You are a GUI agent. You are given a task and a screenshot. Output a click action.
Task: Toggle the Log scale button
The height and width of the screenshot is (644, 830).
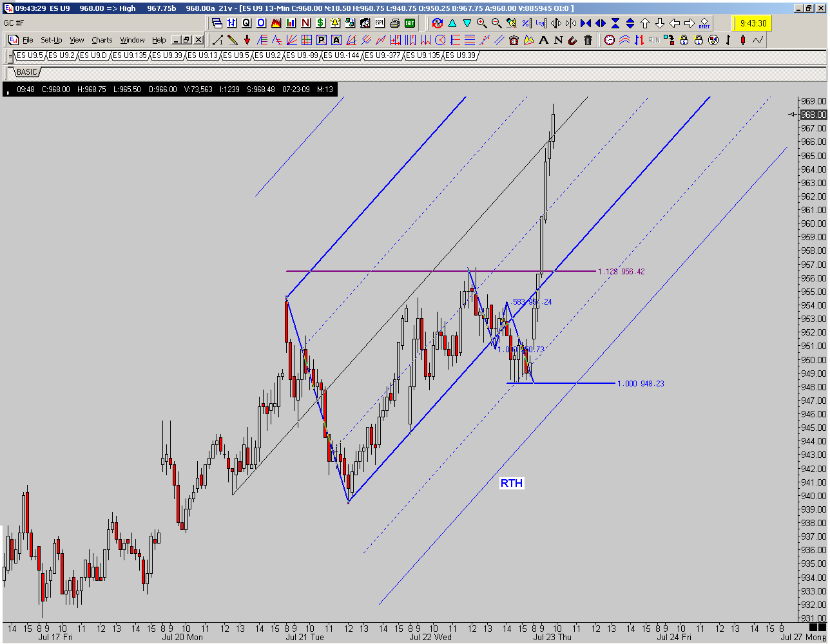pyautogui.click(x=541, y=23)
